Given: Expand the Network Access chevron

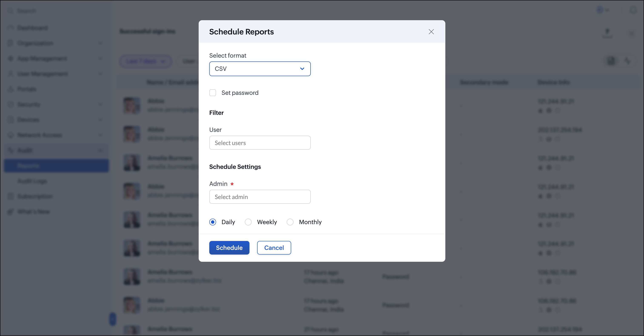Looking at the screenshot, I should (x=101, y=135).
